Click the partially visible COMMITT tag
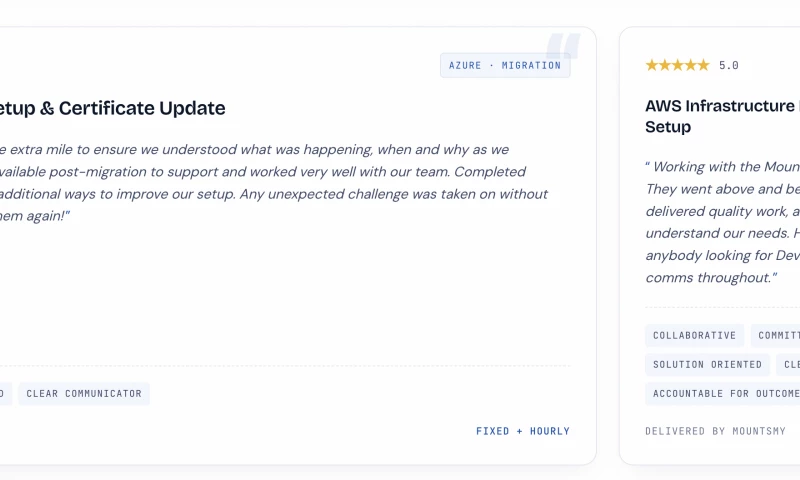 click(776, 335)
